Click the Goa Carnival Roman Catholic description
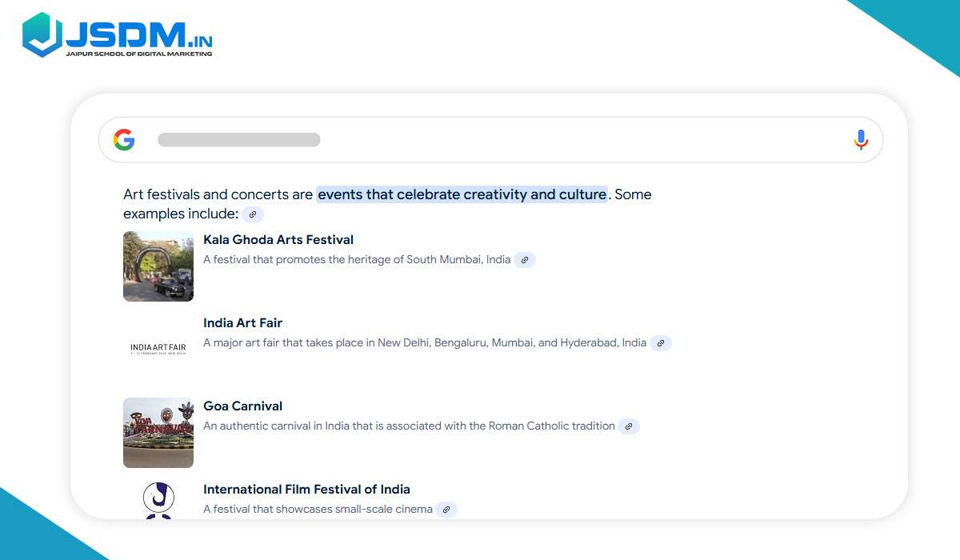The height and width of the screenshot is (560, 960). coord(409,426)
